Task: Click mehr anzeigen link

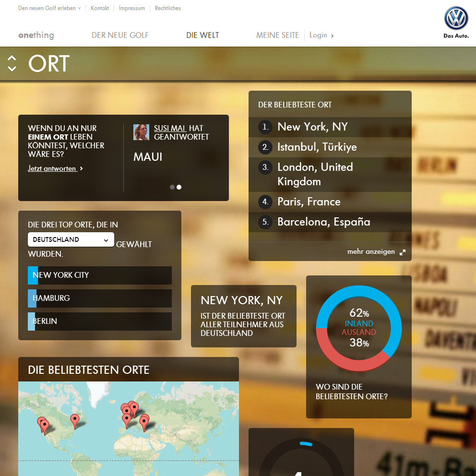Action: tap(371, 251)
